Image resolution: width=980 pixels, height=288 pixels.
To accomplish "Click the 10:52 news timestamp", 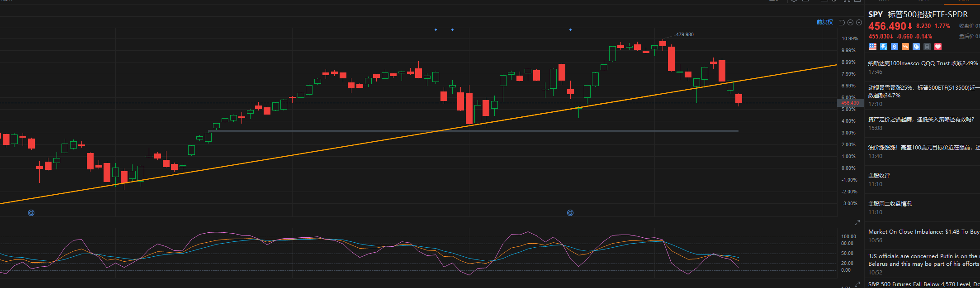I will pos(875,273).
